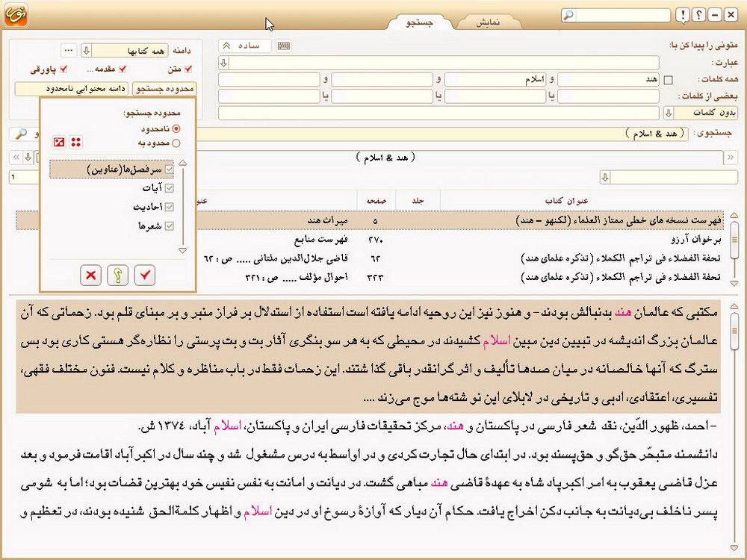Select the result row فهرست نسخه های خطی ممتاز العلماء

[x=370, y=220]
